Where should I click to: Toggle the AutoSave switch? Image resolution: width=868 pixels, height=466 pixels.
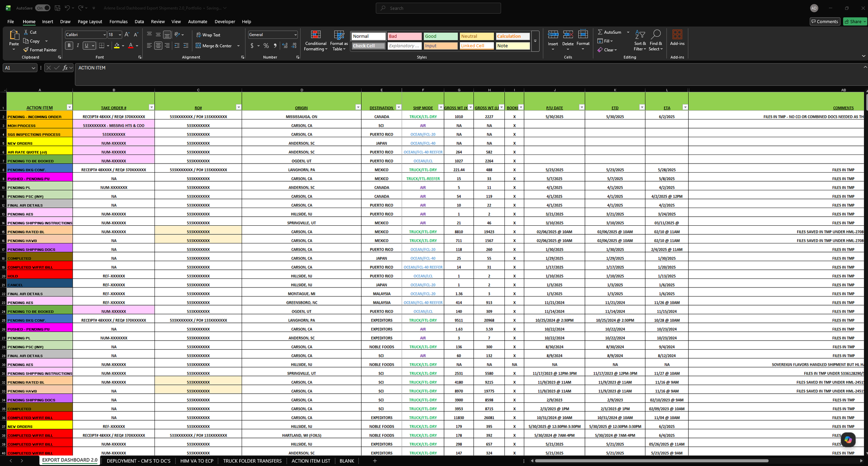[43, 8]
